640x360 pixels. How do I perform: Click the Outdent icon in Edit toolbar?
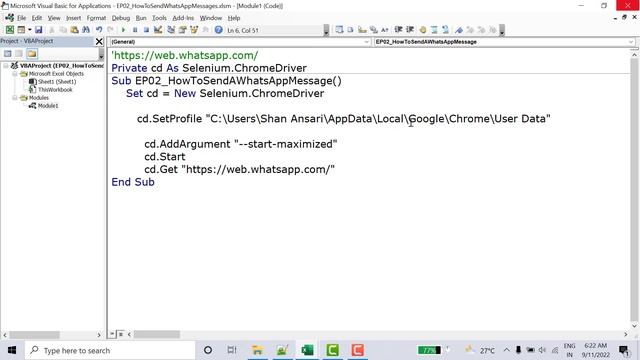pos(410,30)
